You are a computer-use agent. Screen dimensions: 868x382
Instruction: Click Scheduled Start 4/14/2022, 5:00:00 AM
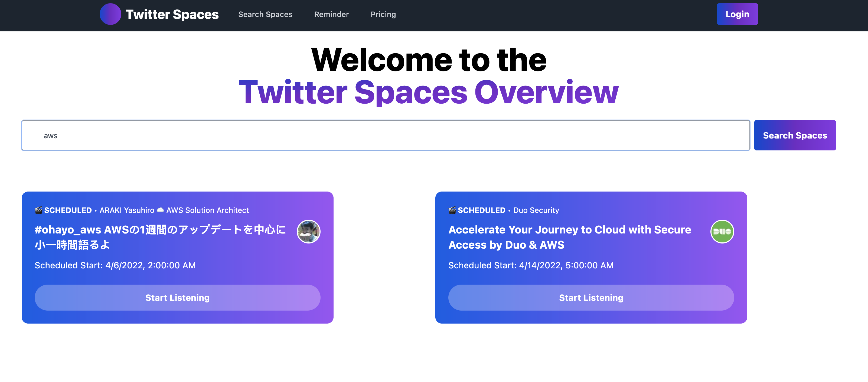(x=531, y=265)
